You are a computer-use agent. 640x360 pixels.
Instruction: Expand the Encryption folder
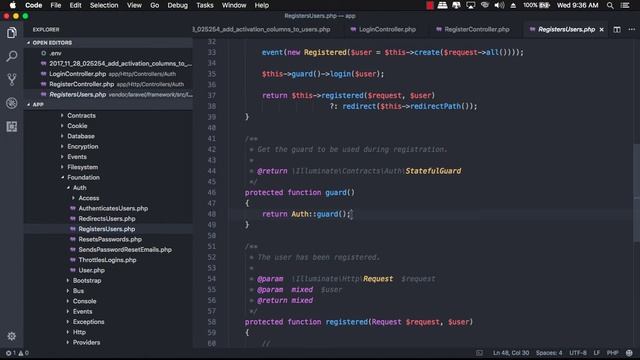62,147
